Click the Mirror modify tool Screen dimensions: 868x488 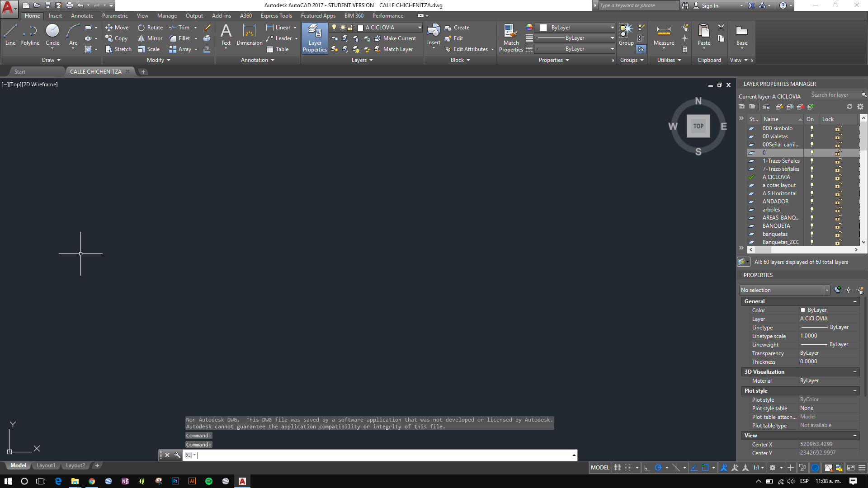click(150, 38)
